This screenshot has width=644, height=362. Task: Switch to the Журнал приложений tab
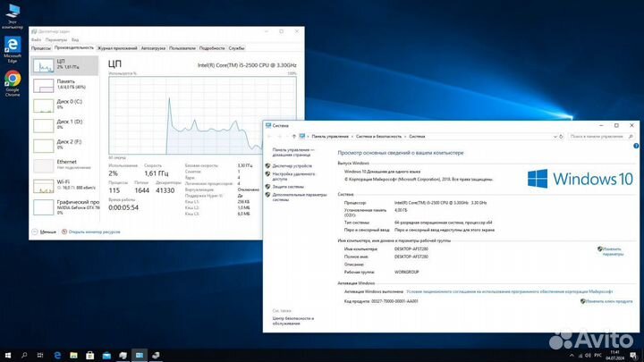117,48
